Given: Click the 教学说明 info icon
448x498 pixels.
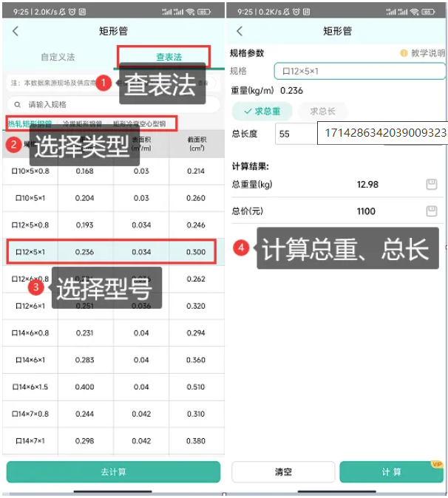Looking at the screenshot, I should (404, 53).
